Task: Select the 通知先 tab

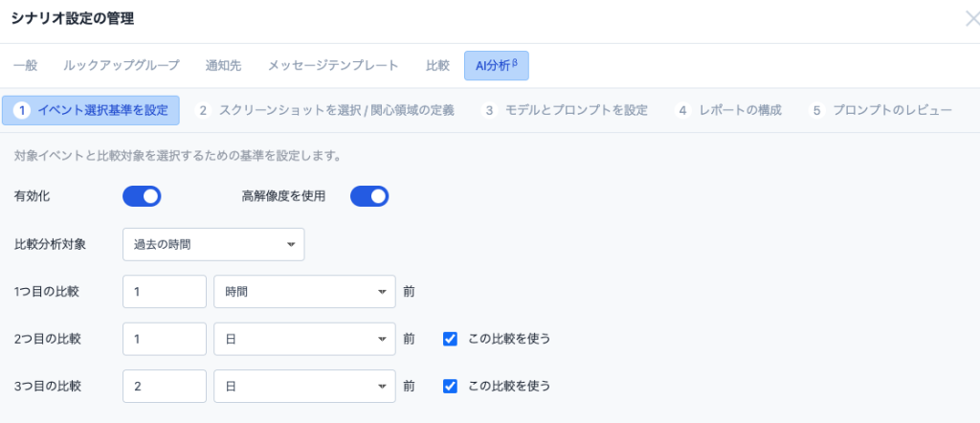Action: pos(223,66)
